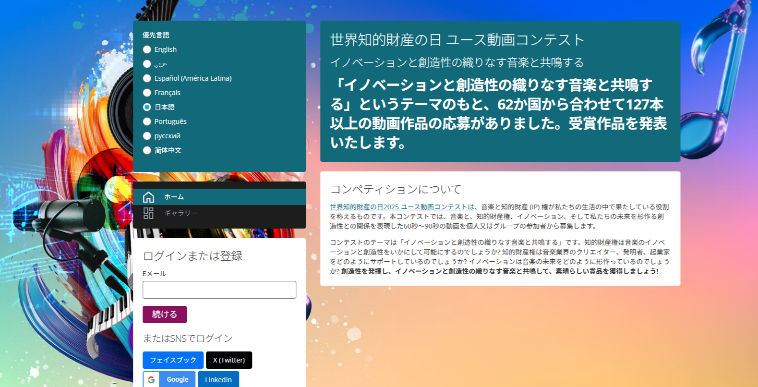Log in with LinkedIn button
The height and width of the screenshot is (387, 758).
[x=218, y=379]
